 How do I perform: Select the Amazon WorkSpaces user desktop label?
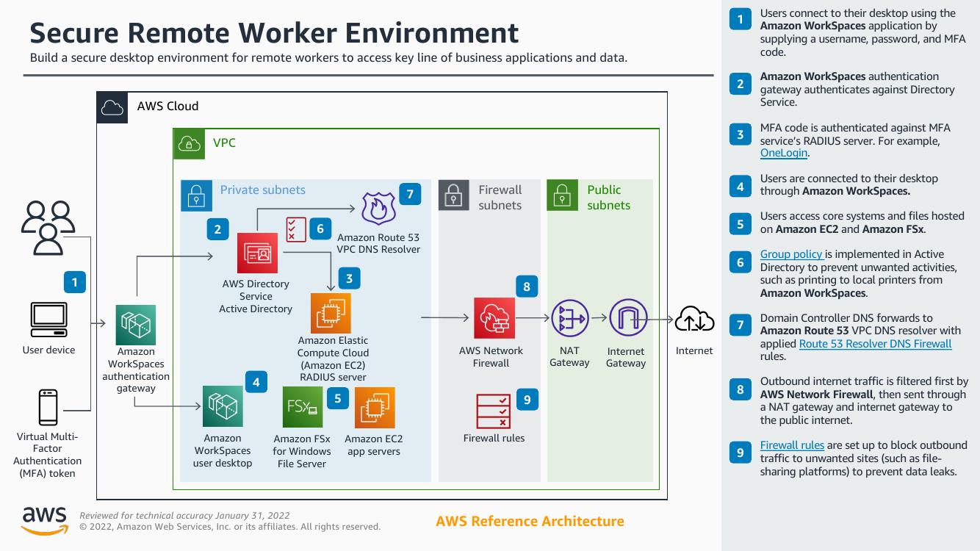[223, 451]
